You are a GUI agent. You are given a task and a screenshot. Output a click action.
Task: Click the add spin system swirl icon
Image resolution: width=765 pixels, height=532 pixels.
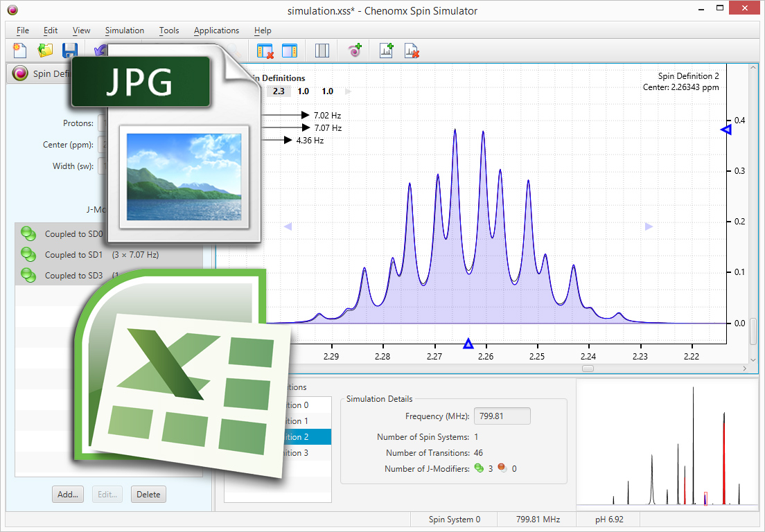355,51
